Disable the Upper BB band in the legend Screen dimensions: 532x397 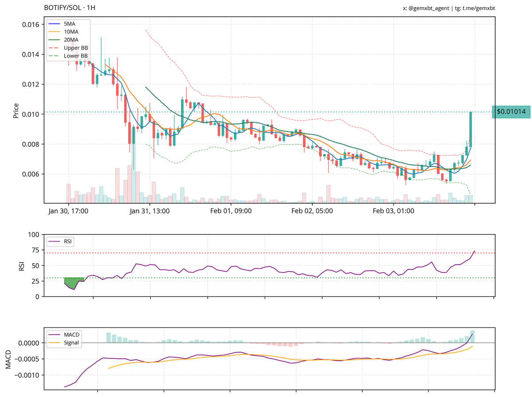coord(75,48)
